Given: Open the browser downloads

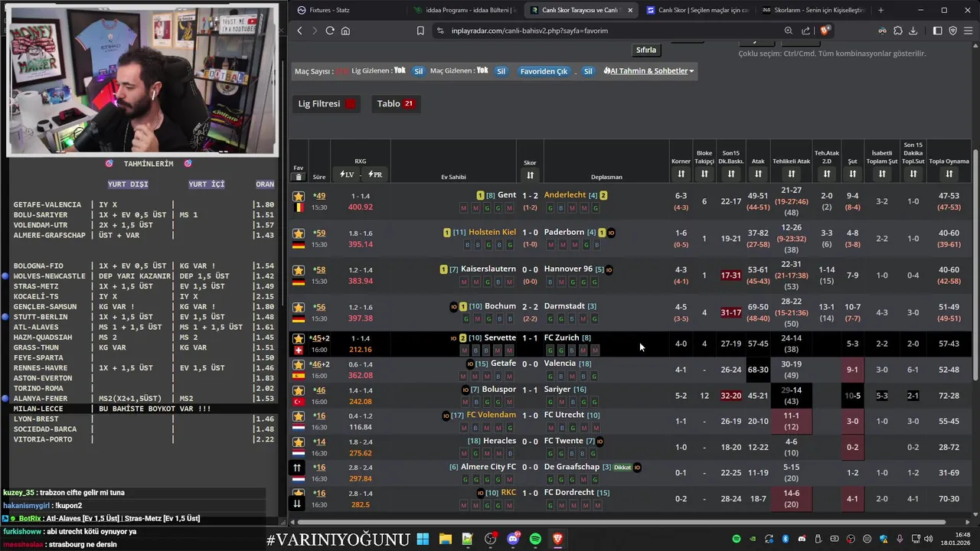Looking at the screenshot, I should [x=914, y=31].
